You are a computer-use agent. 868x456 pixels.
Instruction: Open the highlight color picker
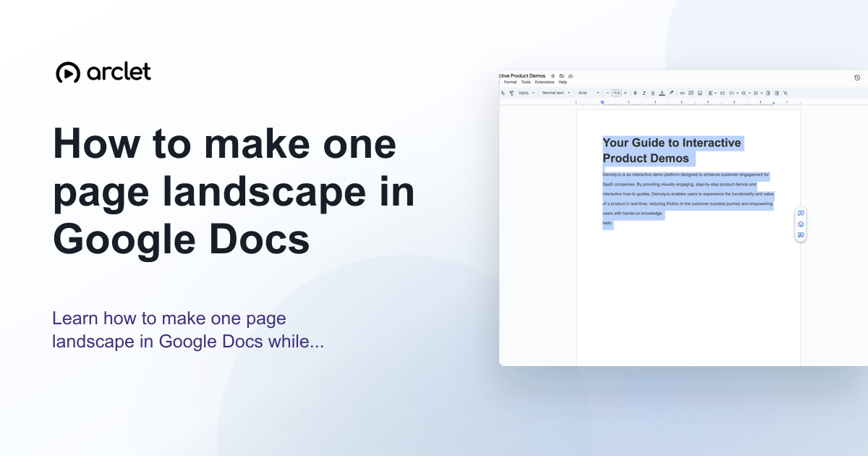coord(671,93)
